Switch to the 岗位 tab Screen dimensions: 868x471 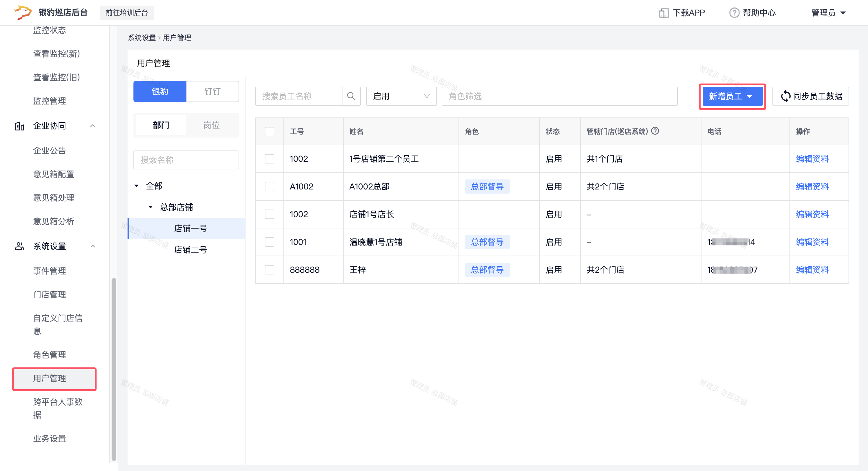[212, 125]
